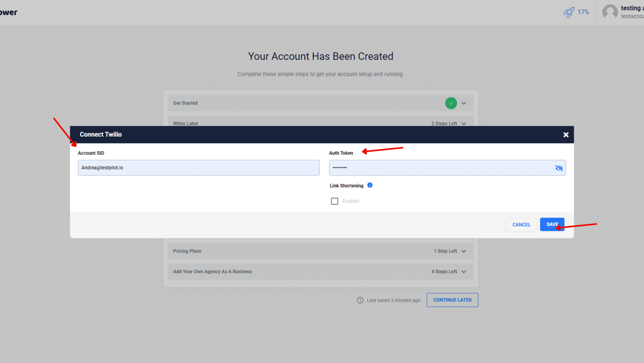The width and height of the screenshot is (644, 363).
Task: Click into the Account SID field
Action: (199, 168)
